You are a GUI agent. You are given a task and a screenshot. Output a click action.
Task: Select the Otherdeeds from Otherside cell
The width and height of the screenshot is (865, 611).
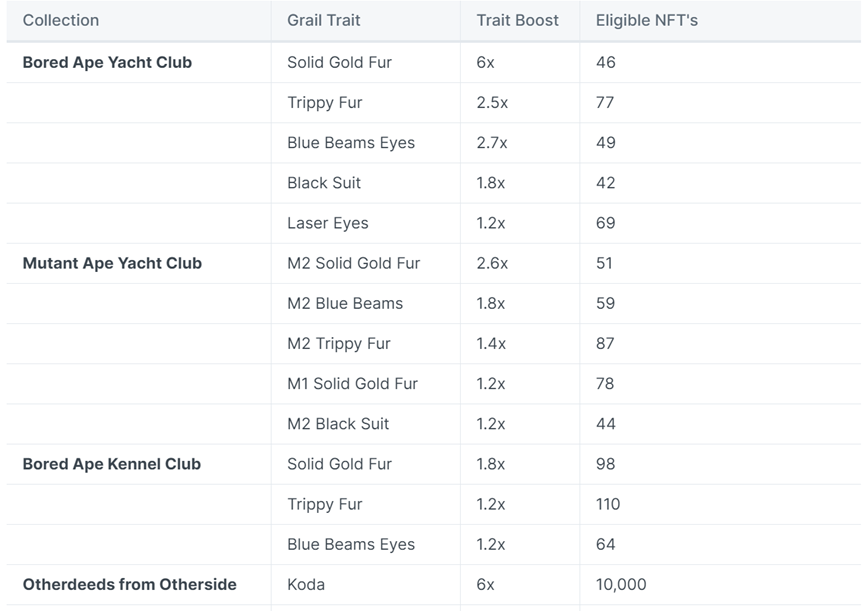click(130, 584)
